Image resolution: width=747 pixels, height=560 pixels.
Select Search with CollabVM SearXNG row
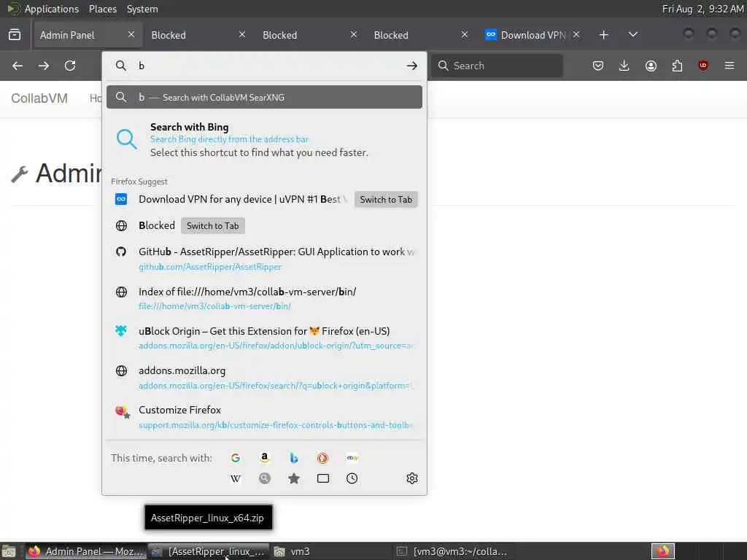(264, 97)
